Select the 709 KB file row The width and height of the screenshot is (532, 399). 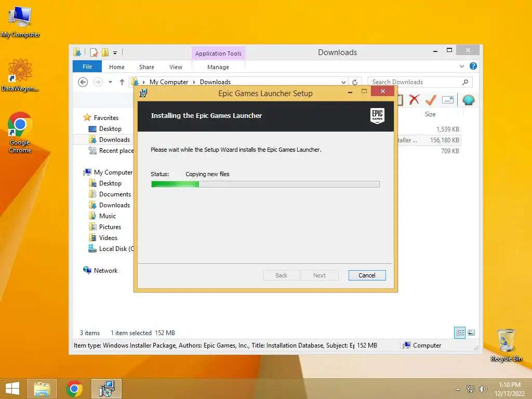(450, 151)
